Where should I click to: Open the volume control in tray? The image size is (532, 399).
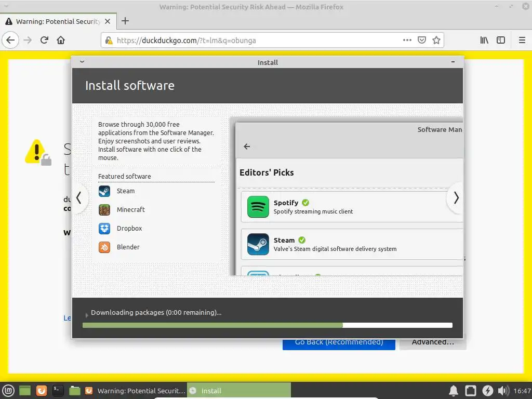(x=503, y=391)
